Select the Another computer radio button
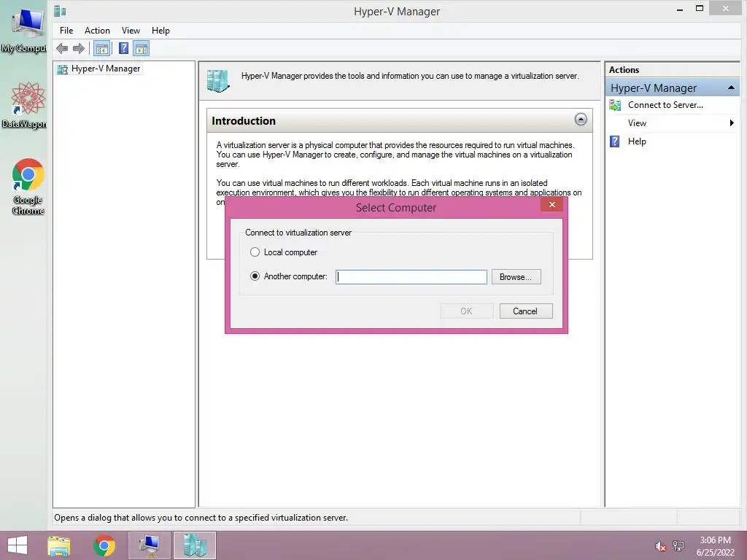Viewport: 747px width, 560px height. pyautogui.click(x=255, y=276)
